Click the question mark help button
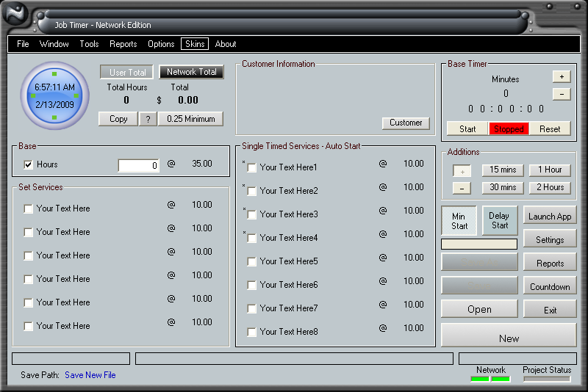588x392 pixels. (148, 119)
